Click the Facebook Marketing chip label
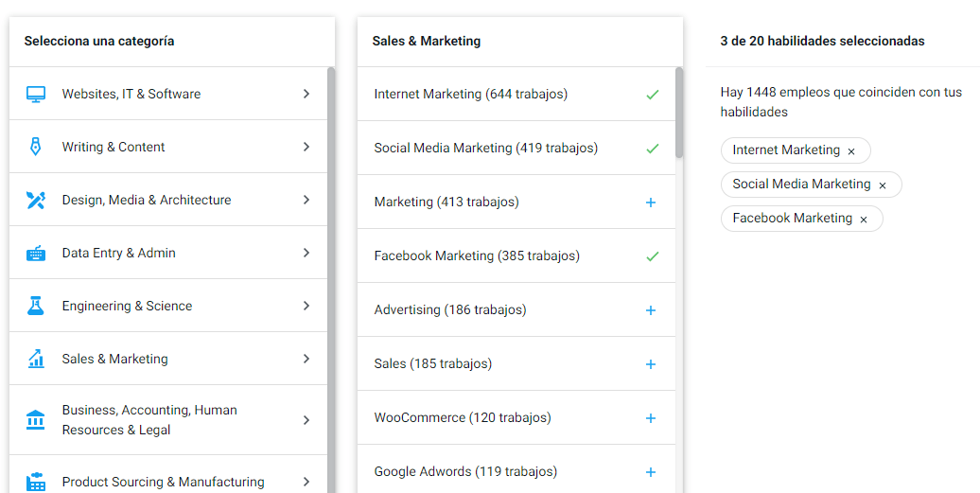980x493 pixels. tap(793, 218)
